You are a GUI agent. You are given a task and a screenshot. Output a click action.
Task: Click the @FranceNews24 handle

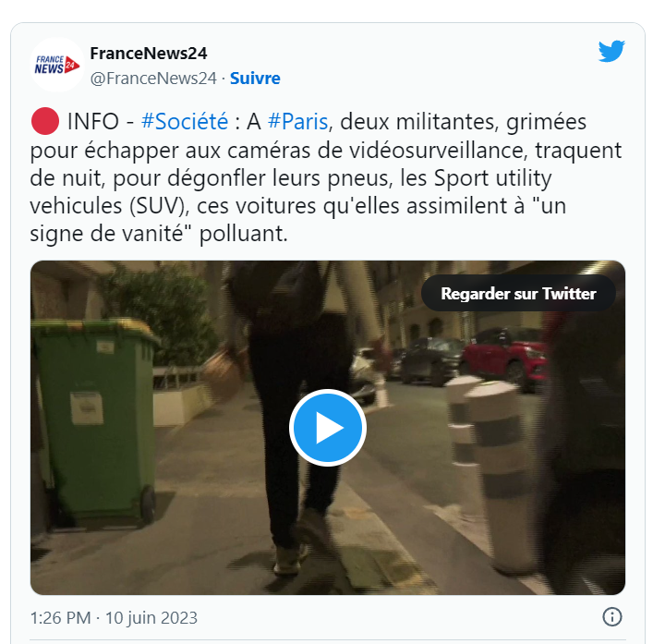153,79
